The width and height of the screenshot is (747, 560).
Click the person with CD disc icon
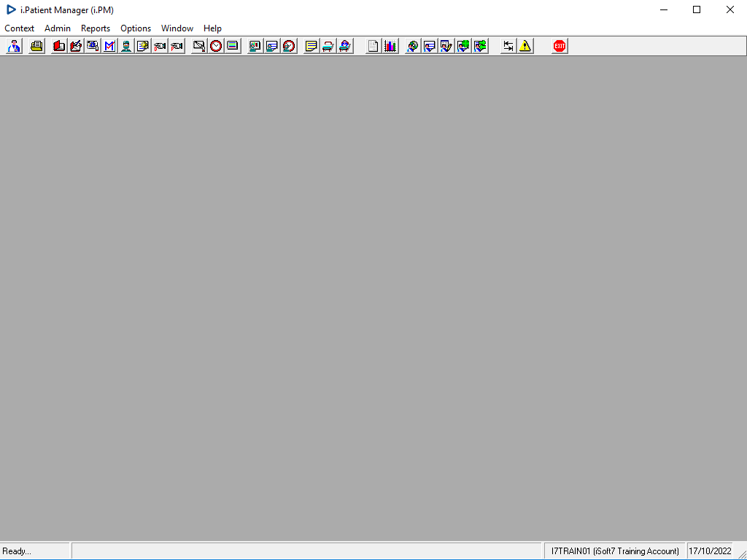[413, 46]
